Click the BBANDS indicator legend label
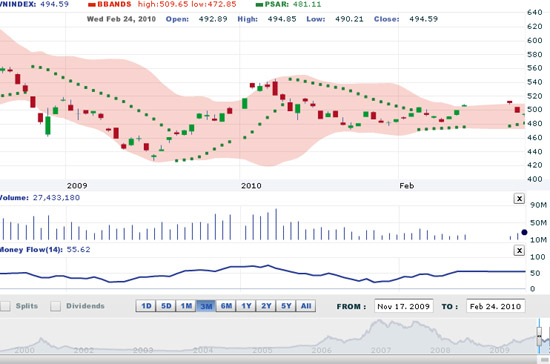Image resolution: width=550 pixels, height=364 pixels. click(x=114, y=4)
